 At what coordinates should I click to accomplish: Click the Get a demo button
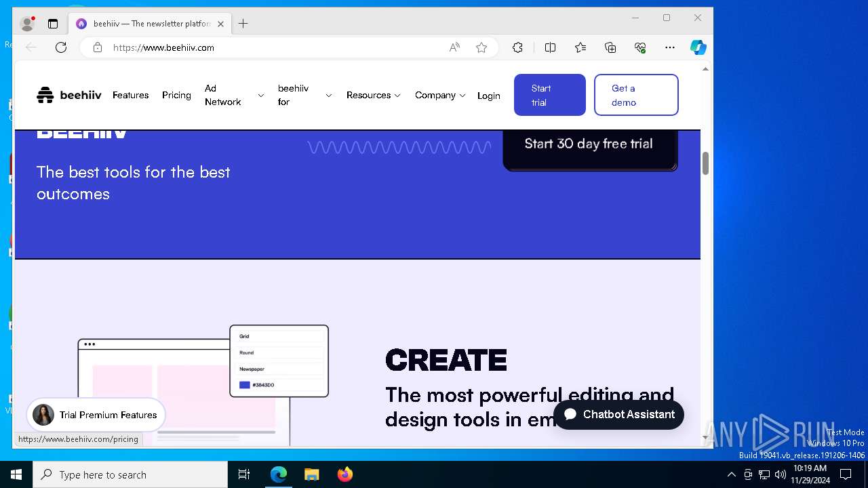(636, 95)
